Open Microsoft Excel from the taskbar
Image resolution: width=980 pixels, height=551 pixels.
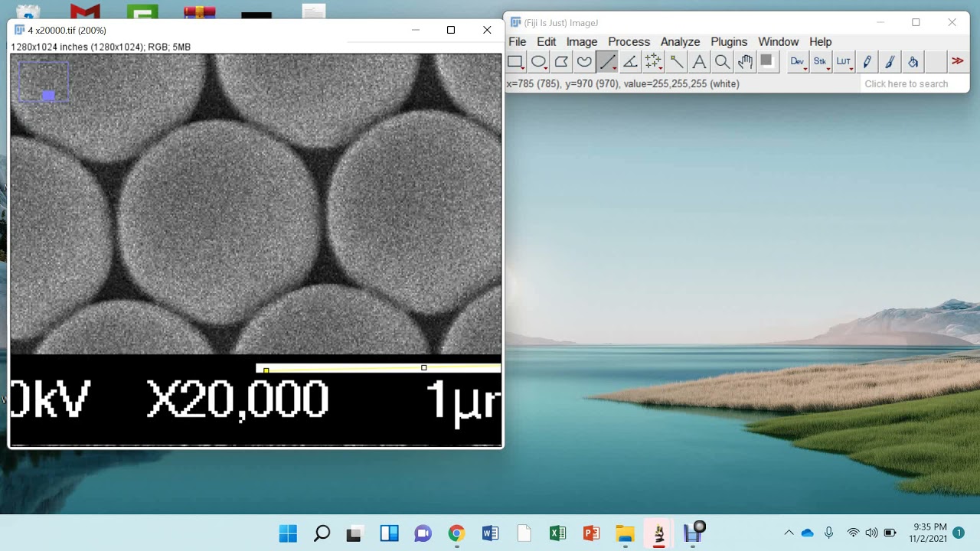557,533
